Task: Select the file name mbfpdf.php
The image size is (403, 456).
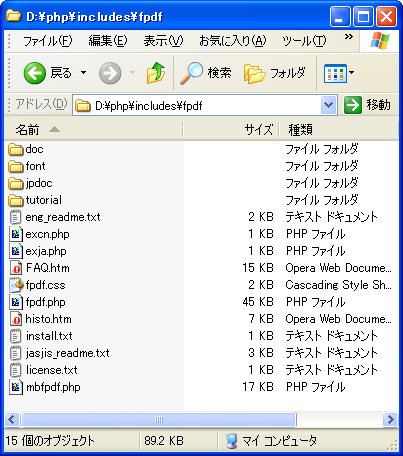Action: 53,387
